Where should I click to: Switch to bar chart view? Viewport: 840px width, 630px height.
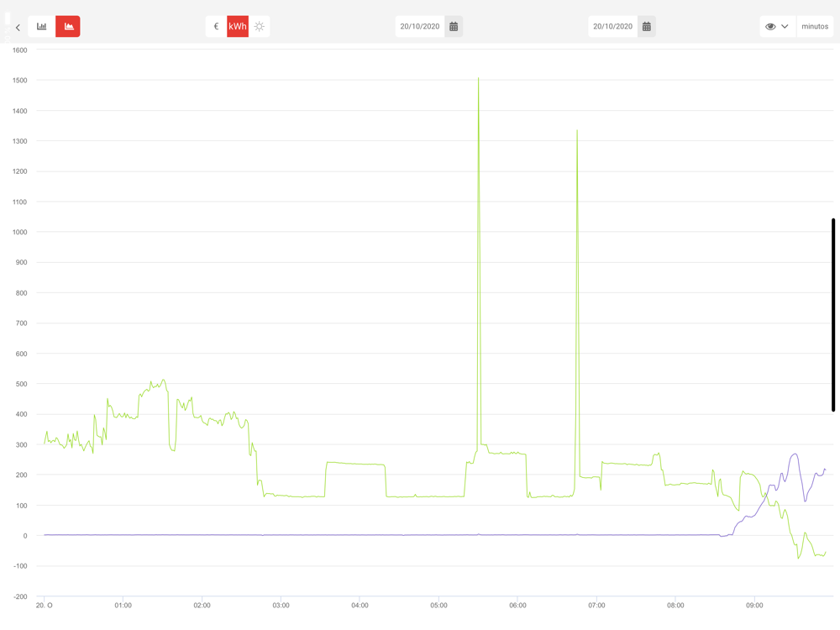pos(42,26)
